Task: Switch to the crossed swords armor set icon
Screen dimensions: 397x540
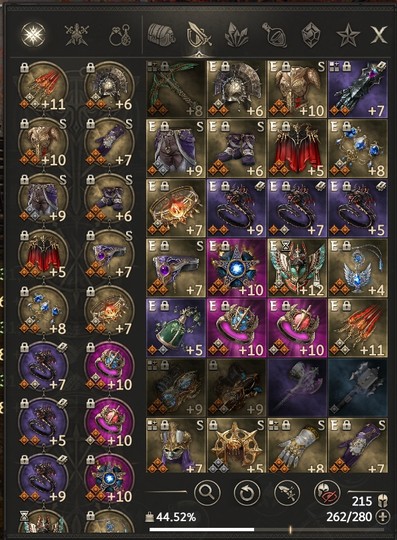Action: pos(77,35)
